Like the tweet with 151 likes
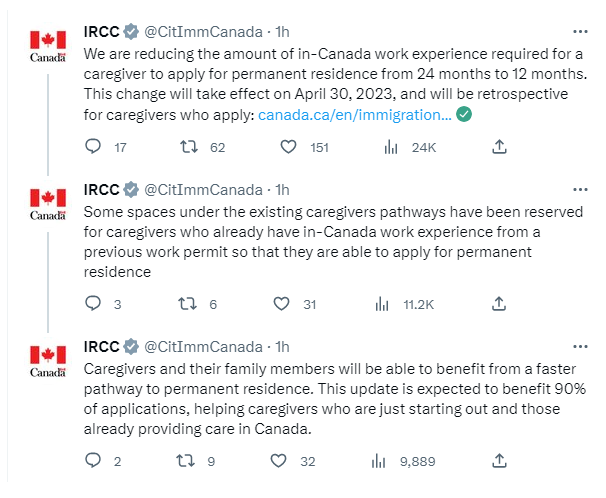 pos(288,147)
